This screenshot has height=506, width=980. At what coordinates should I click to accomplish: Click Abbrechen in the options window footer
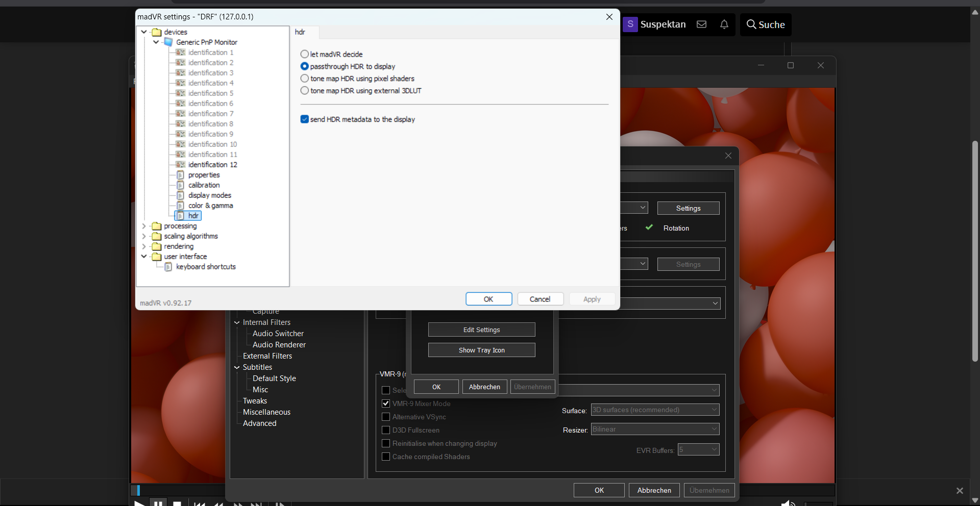coord(654,490)
